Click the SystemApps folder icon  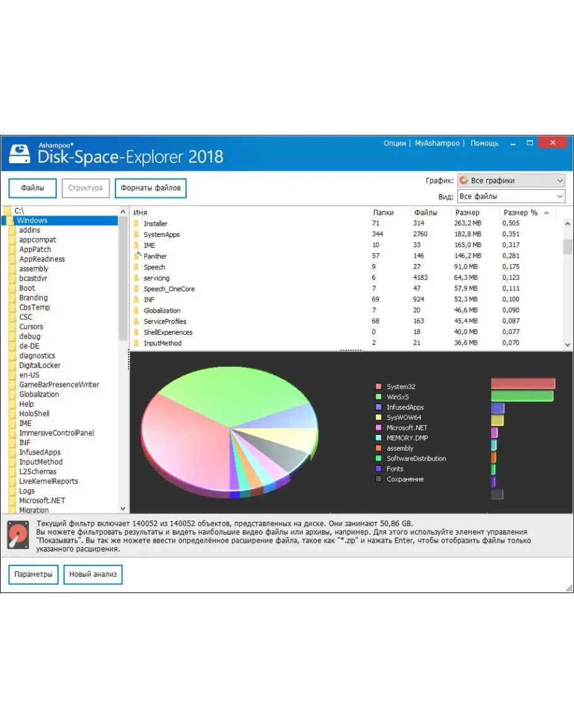pyautogui.click(x=136, y=234)
